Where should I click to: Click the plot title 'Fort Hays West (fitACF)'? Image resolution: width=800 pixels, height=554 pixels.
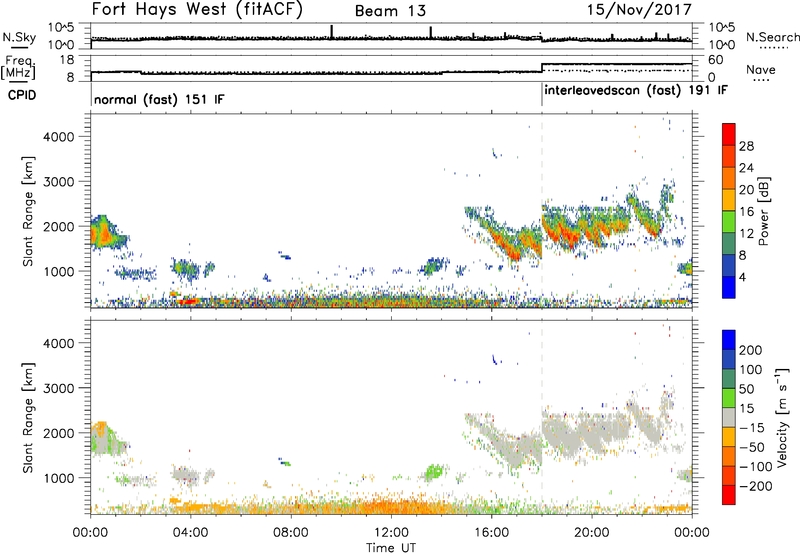coord(197,10)
